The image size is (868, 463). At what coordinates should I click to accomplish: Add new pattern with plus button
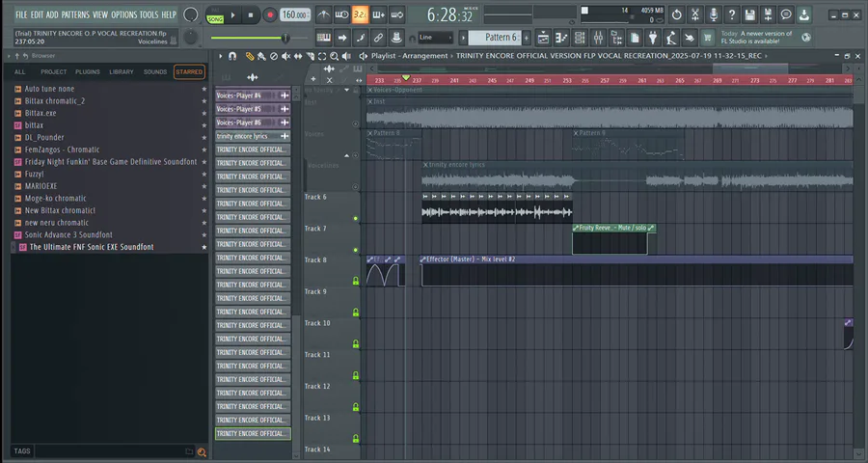(x=527, y=38)
